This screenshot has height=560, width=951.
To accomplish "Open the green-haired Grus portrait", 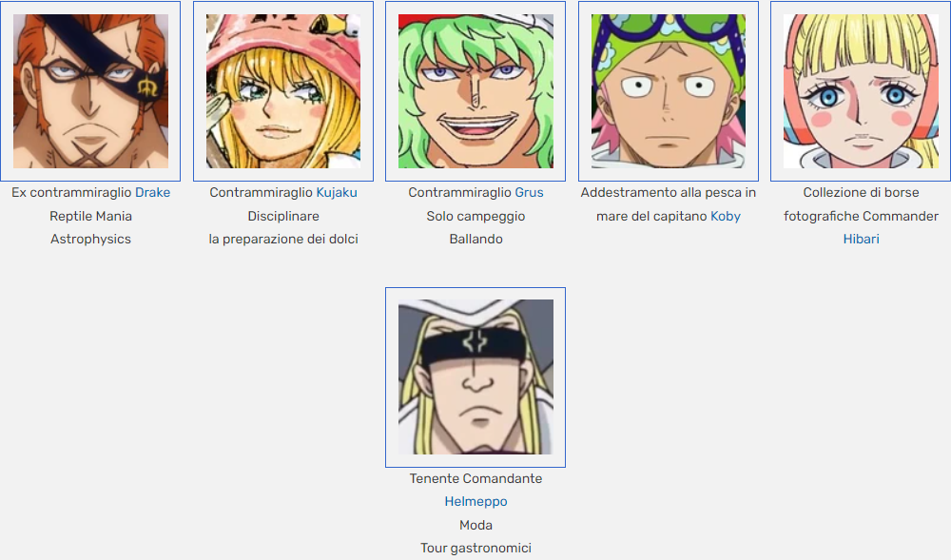I will click(x=475, y=91).
